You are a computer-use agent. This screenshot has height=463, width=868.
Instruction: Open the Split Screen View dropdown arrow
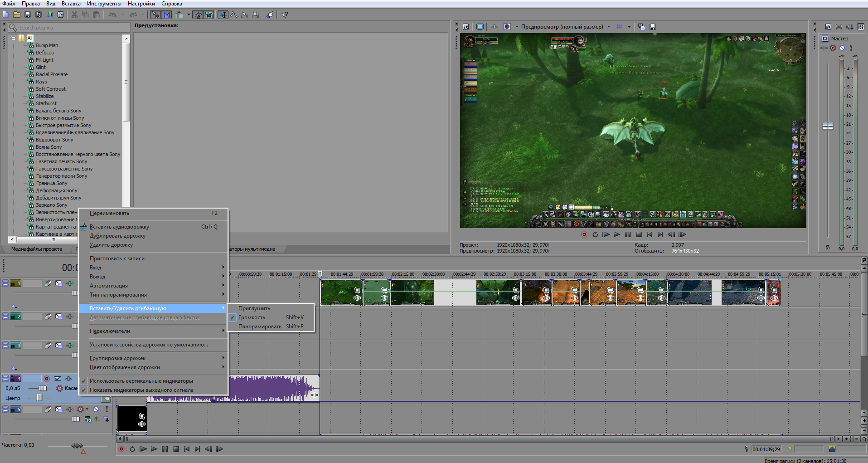pyautogui.click(x=516, y=27)
